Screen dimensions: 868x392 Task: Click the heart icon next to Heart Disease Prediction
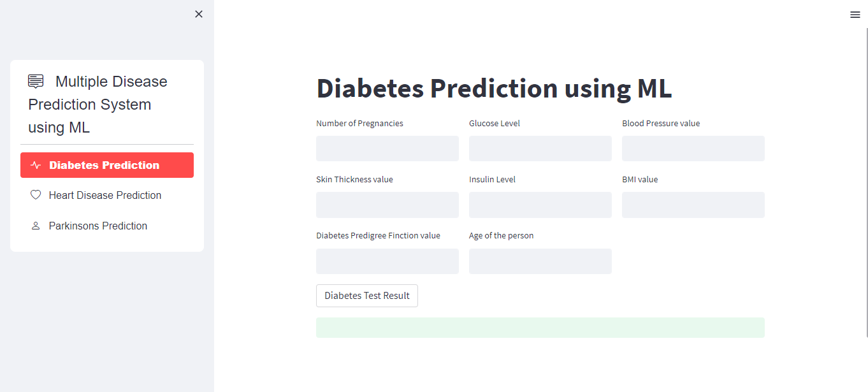[x=36, y=195]
